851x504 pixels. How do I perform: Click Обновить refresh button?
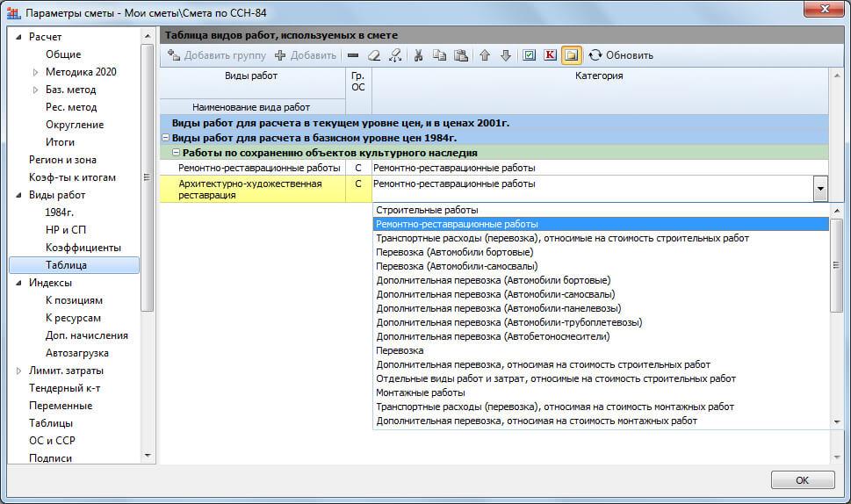tap(622, 55)
